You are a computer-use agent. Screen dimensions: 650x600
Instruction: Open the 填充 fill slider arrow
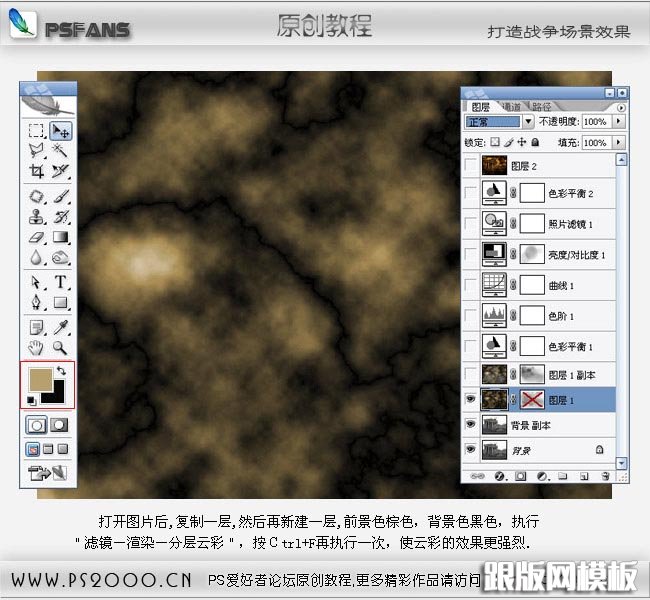point(620,142)
